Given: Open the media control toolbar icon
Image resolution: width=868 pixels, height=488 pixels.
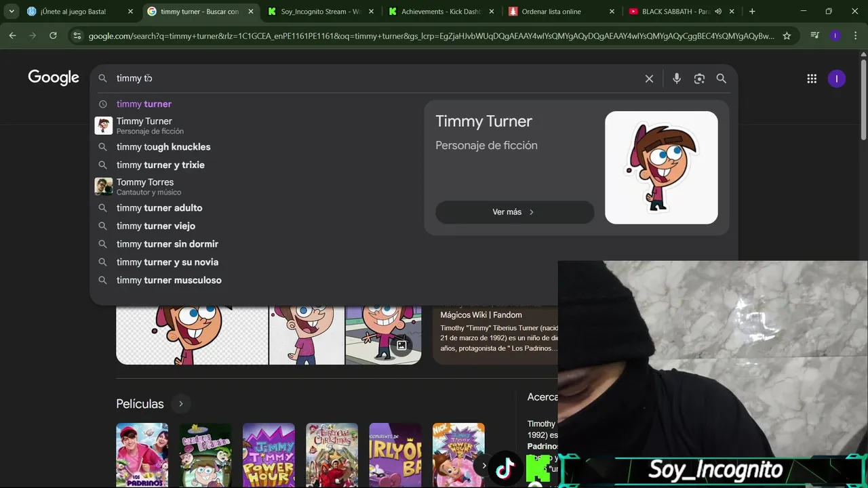Looking at the screenshot, I should tap(815, 36).
